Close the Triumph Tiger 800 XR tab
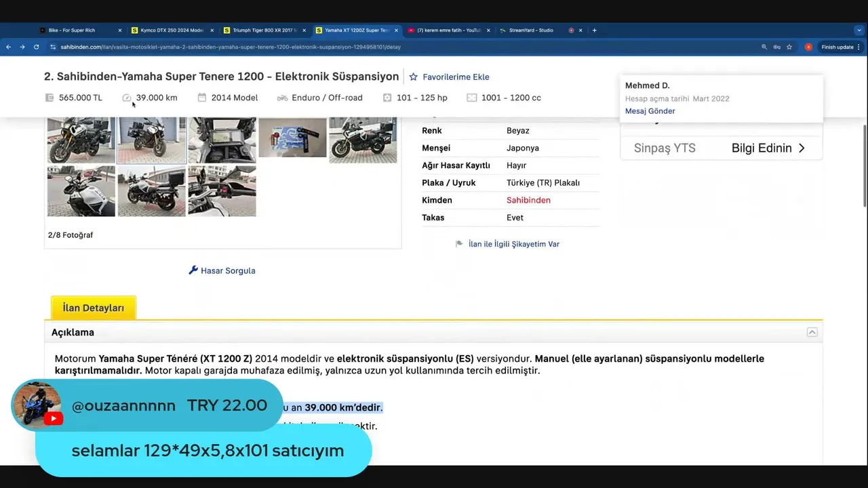The height and width of the screenshot is (488, 868). point(304,30)
